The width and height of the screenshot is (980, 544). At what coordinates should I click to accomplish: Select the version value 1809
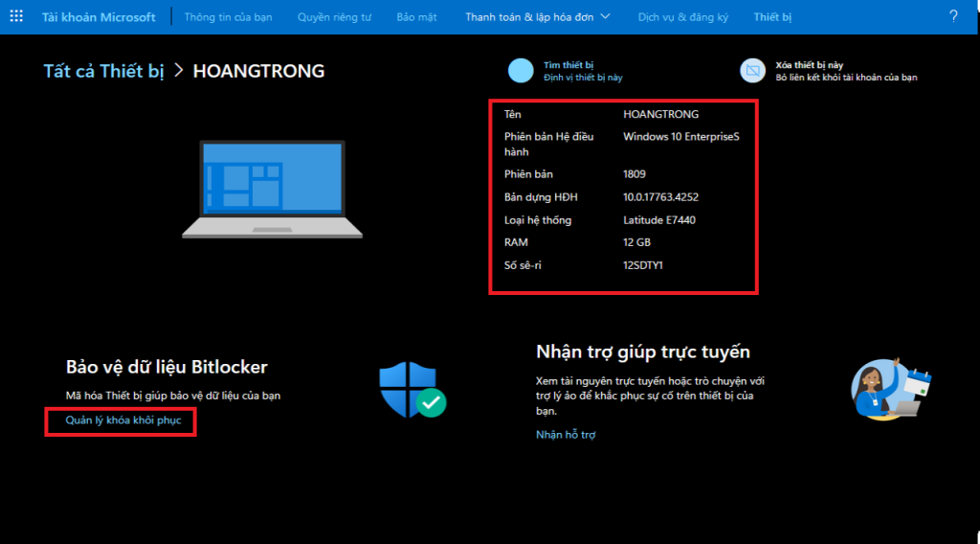coord(635,174)
